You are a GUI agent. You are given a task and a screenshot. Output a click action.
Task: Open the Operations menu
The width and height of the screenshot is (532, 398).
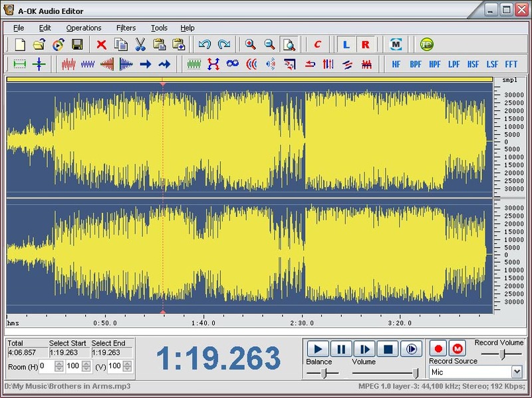coord(84,28)
